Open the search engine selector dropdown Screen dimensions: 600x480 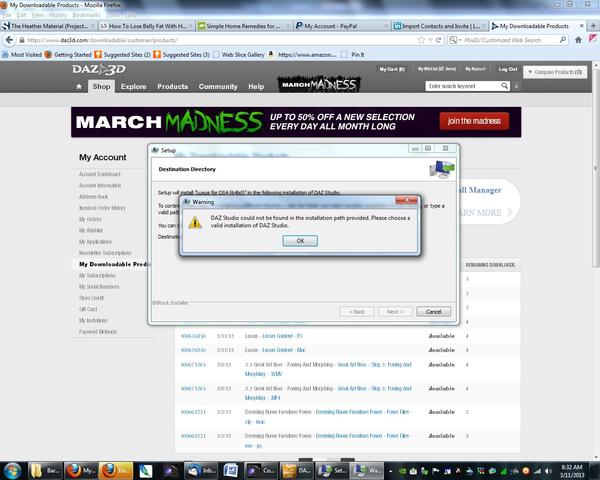455,40
